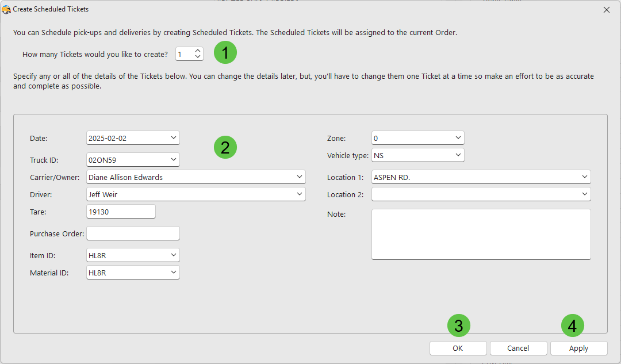Screen dimensions: 621x364
Task: Increase ticket count with up arrow
Action: pos(198,51)
